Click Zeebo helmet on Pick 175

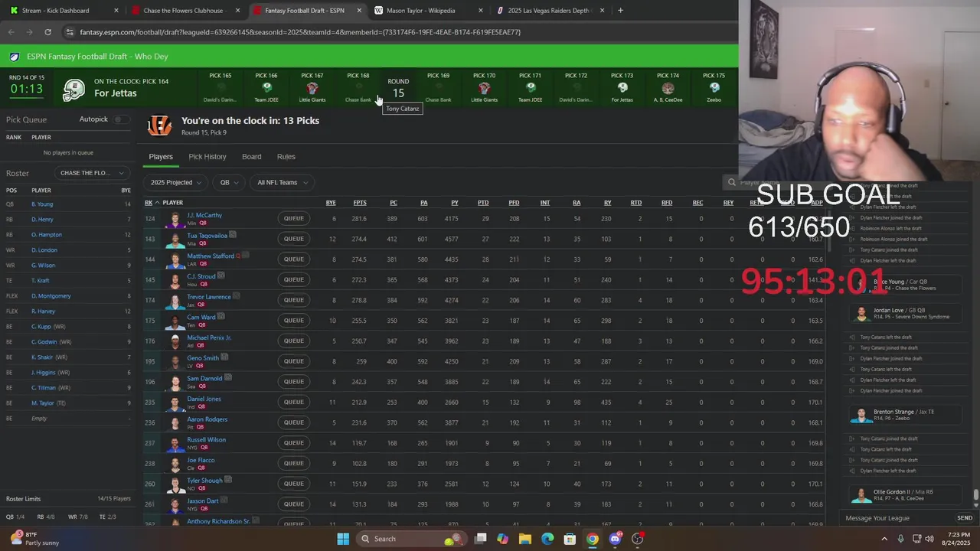(714, 87)
